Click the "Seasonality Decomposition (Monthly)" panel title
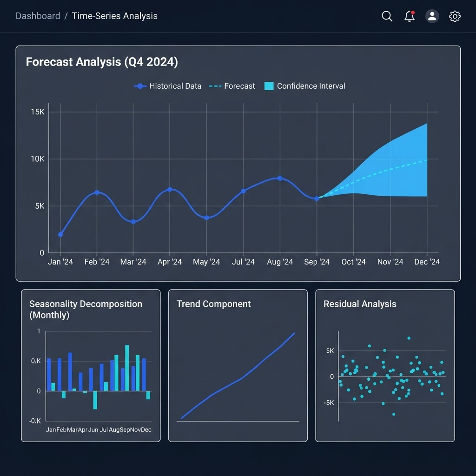 point(86,309)
